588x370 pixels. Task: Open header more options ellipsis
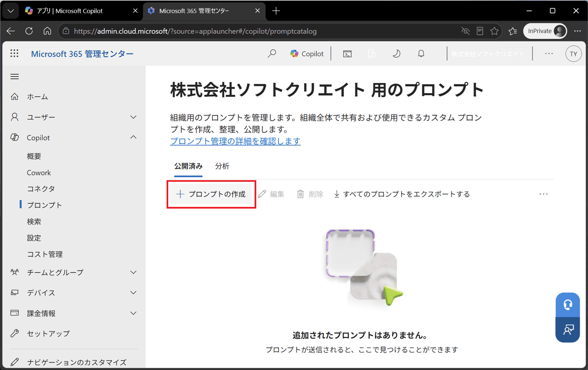coord(549,54)
